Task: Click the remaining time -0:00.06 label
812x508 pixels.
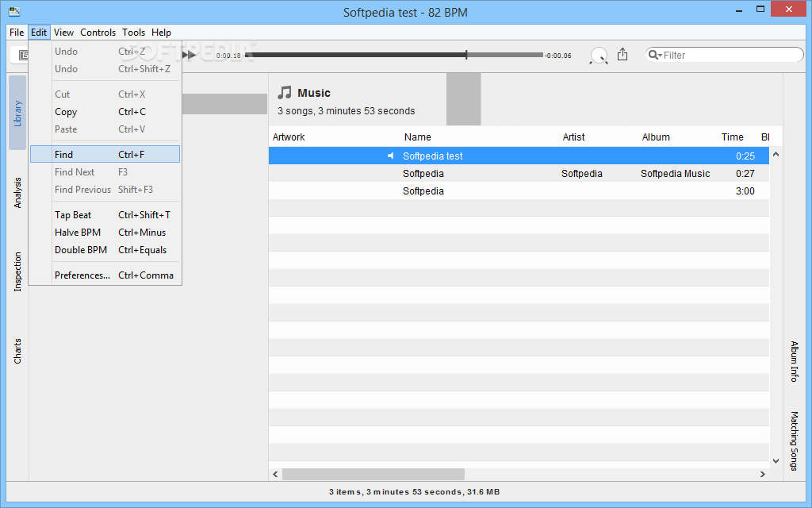Action: click(558, 56)
